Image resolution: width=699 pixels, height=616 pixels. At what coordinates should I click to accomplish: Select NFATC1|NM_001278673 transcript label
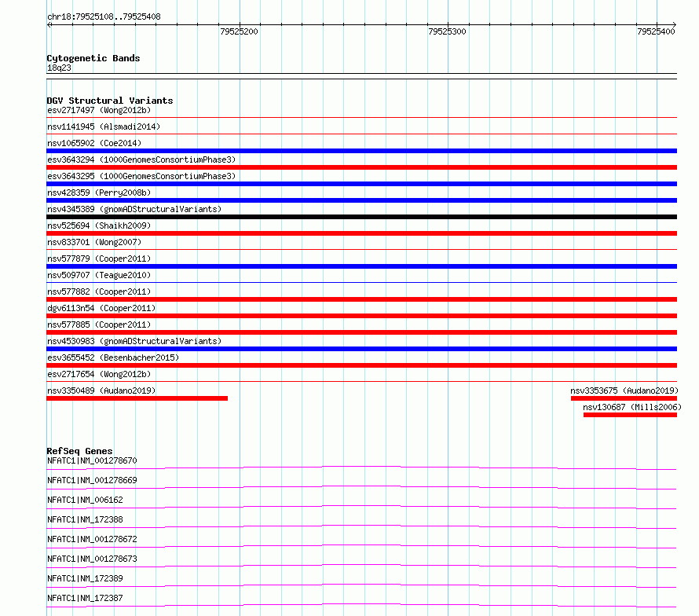click(92, 559)
